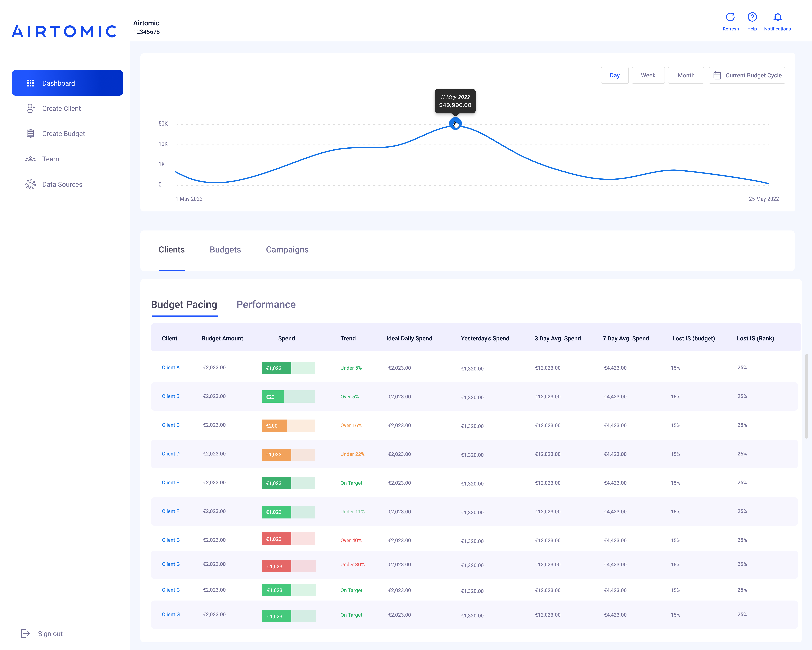Image resolution: width=812 pixels, height=650 pixels.
Task: Open the Performance tab
Action: click(x=266, y=305)
